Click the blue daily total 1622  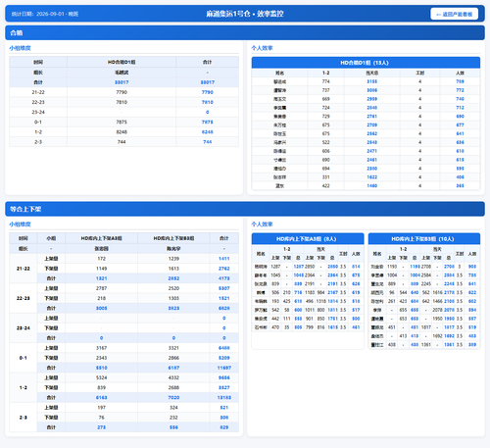coord(371,177)
